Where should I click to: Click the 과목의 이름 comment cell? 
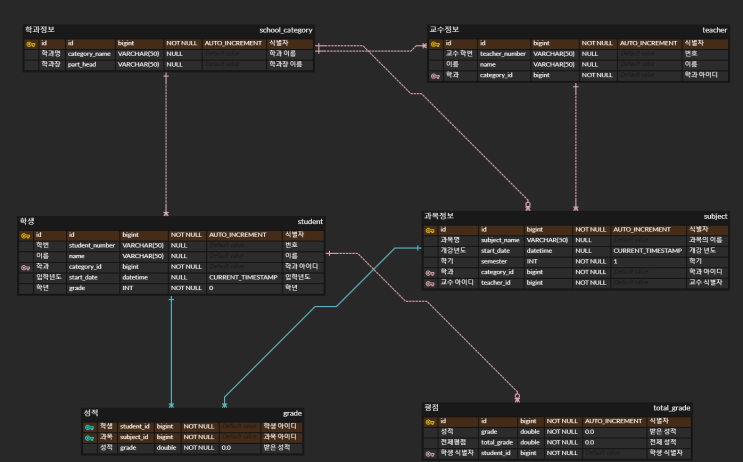coord(707,240)
